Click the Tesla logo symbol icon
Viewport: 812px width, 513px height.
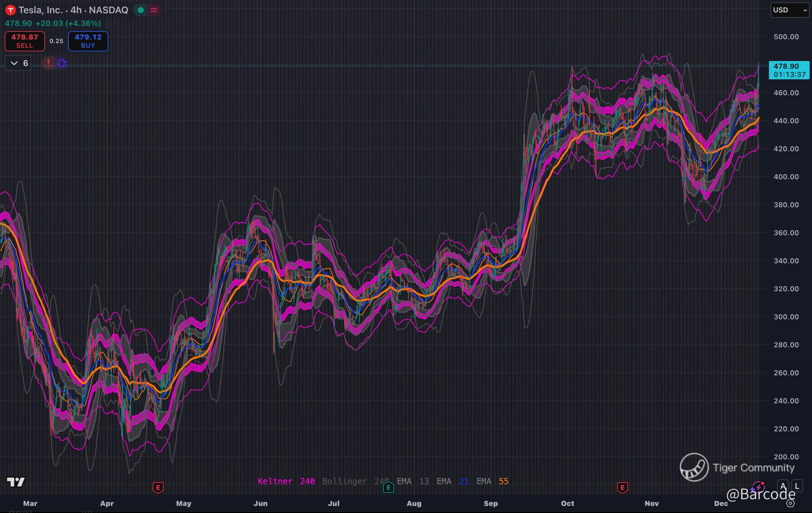[10, 10]
